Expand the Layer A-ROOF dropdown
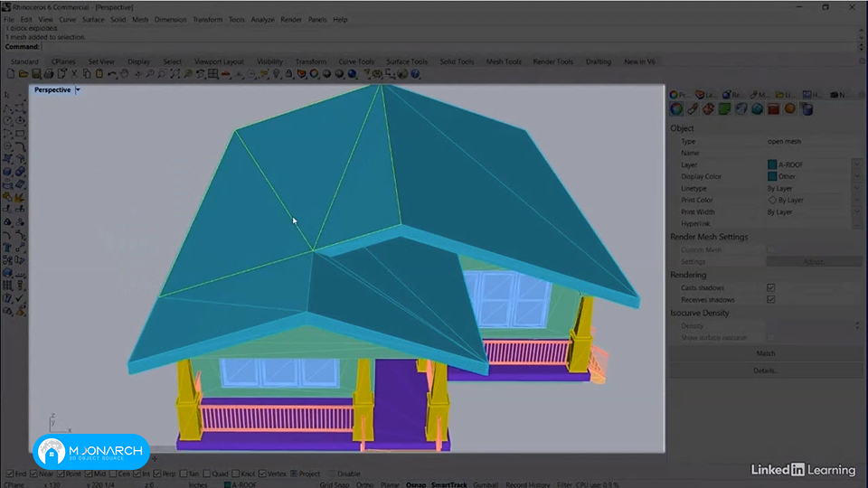 tap(857, 164)
